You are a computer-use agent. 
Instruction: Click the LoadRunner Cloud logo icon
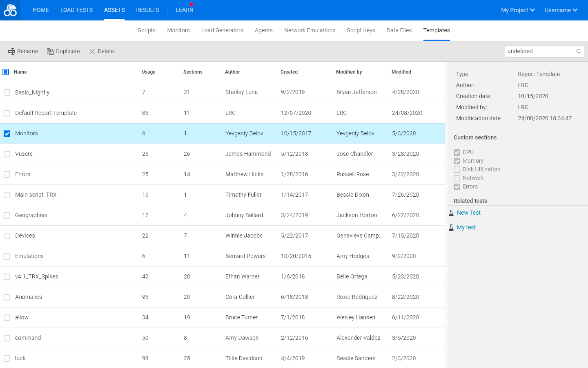click(x=10, y=10)
